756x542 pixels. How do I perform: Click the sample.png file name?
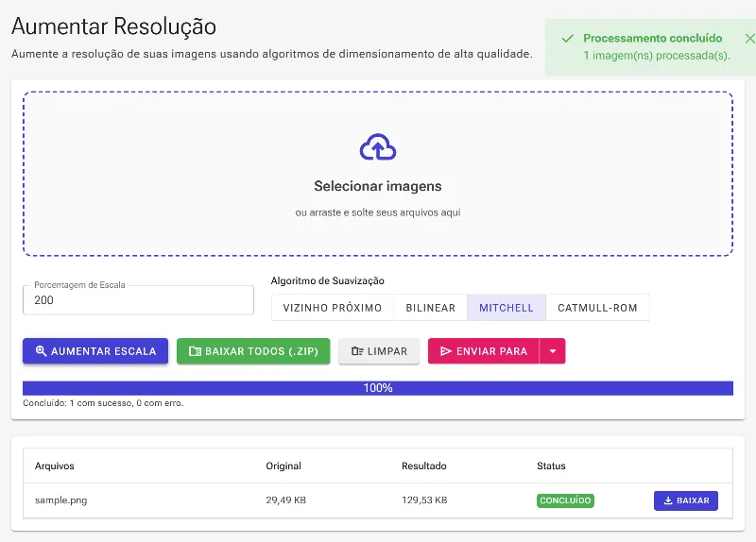point(61,500)
